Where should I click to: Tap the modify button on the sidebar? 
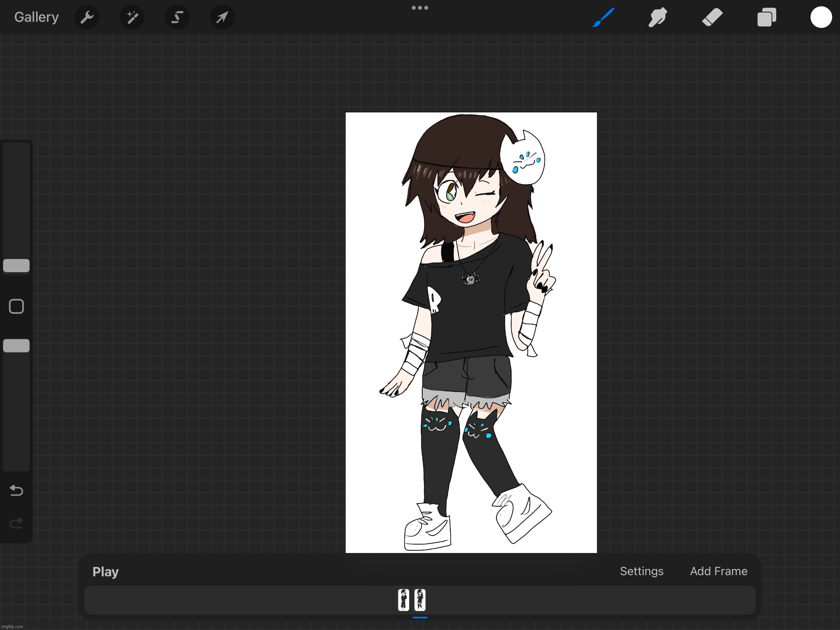16,306
